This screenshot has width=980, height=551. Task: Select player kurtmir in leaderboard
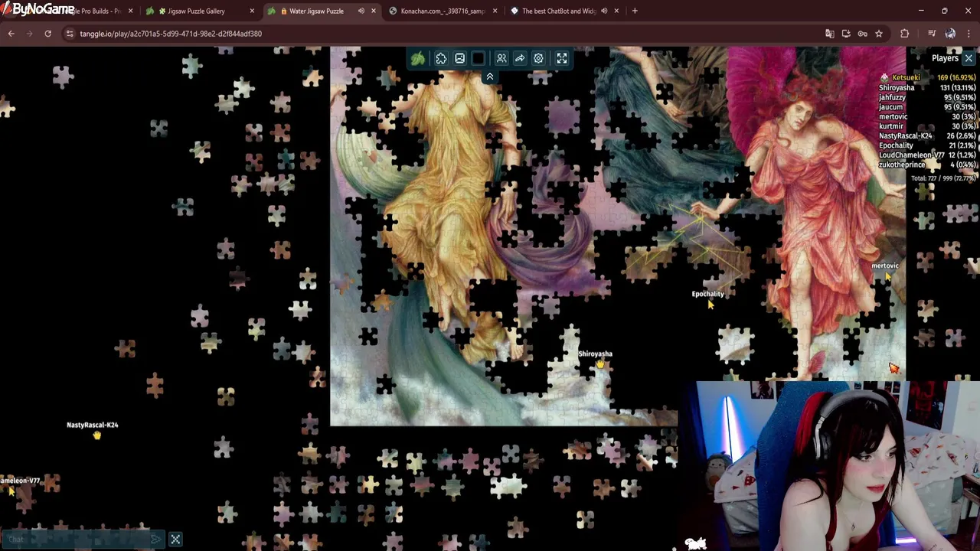(928, 126)
